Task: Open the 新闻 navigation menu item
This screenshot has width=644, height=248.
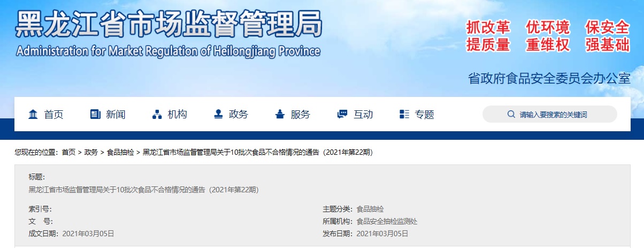Action: [x=116, y=114]
